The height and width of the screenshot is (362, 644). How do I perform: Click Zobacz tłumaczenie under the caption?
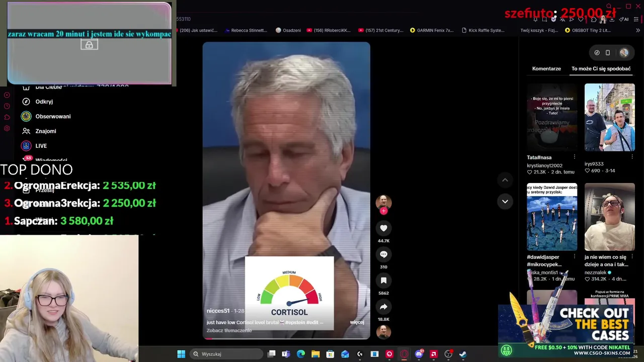tap(229, 330)
